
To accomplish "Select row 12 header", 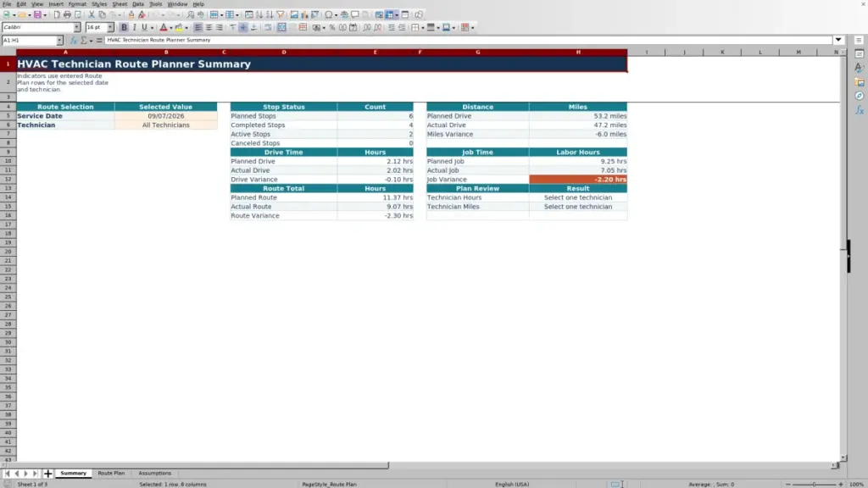I will click(x=8, y=180).
